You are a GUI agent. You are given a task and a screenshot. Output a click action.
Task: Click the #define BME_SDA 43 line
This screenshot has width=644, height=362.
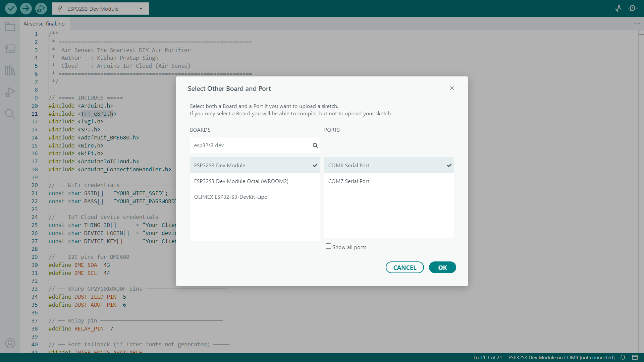coord(79,265)
